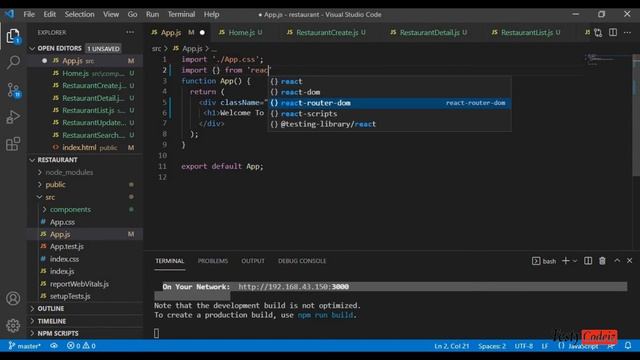Open Run and Debug view
Viewport: 640px width, 360px height.
click(x=13, y=117)
